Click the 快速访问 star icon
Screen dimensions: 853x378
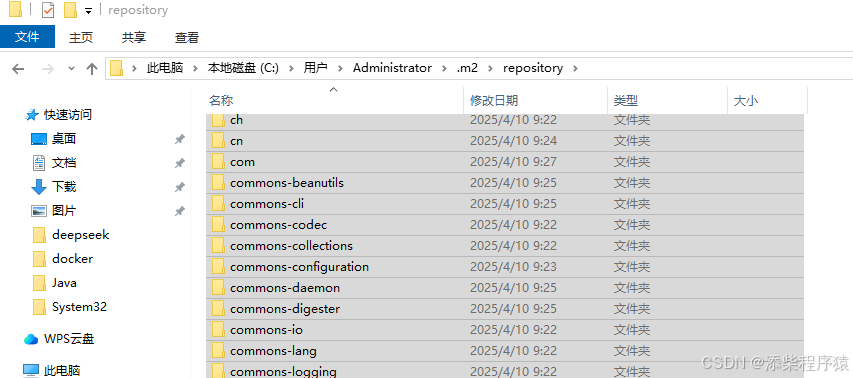tap(32, 115)
